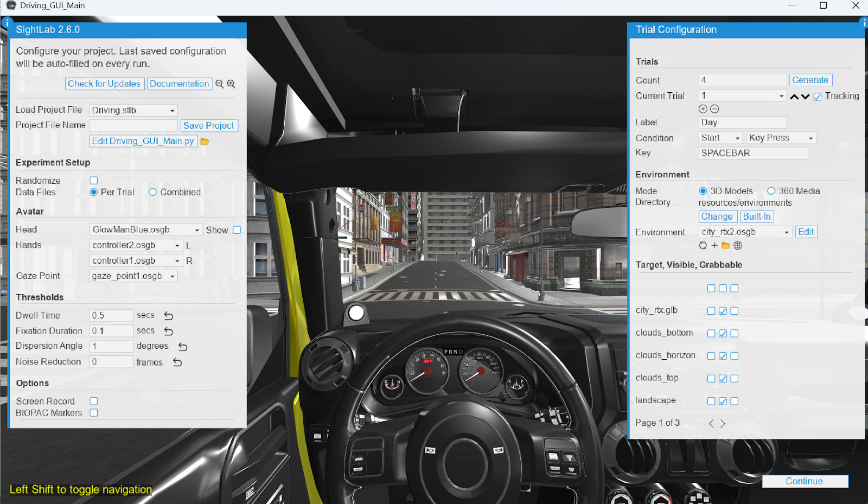The image size is (868, 504).
Task: Enable the Randomize checkbox
Action: (x=94, y=181)
